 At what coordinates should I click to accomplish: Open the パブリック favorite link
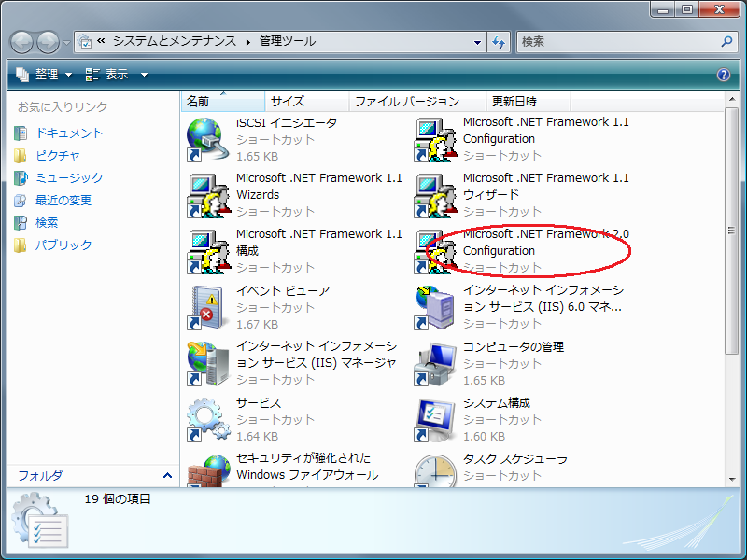(x=63, y=245)
